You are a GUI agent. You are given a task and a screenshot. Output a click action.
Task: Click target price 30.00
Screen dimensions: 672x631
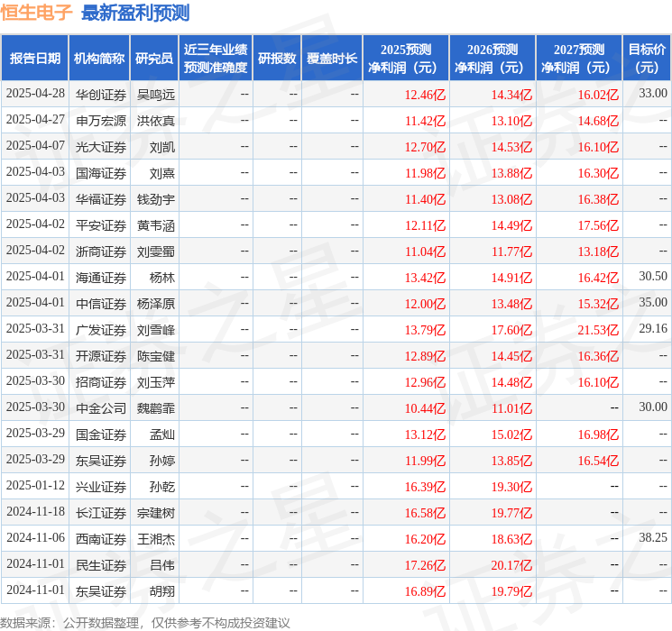tap(653, 407)
